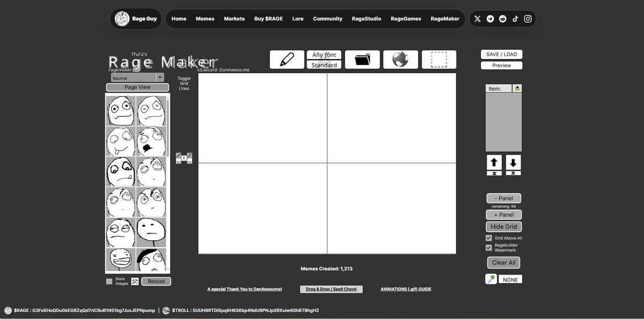The width and height of the screenshot is (644, 319).
Task: Click Clear All
Action: [x=503, y=263]
